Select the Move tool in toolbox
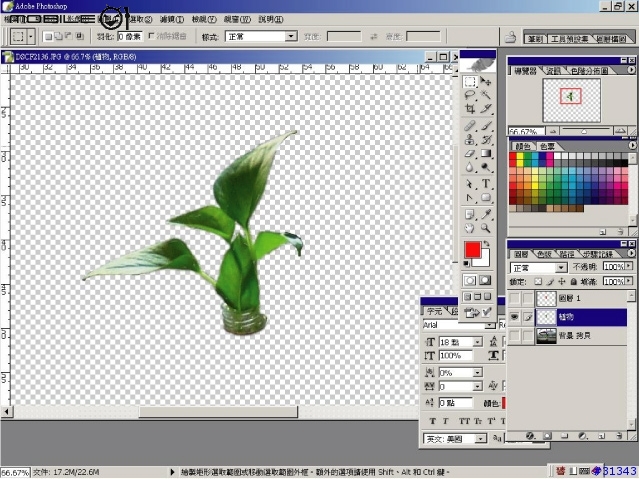639x479 pixels. coord(487,82)
